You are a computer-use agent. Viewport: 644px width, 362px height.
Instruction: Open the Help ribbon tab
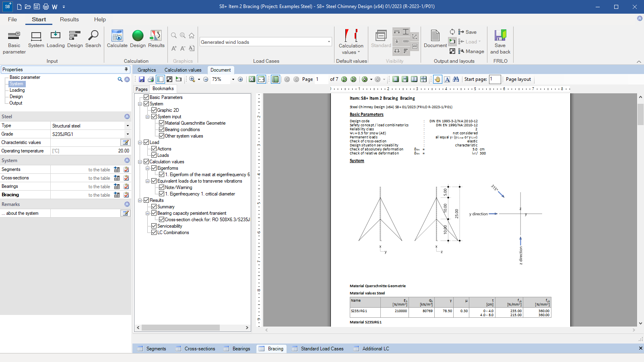[x=100, y=19]
